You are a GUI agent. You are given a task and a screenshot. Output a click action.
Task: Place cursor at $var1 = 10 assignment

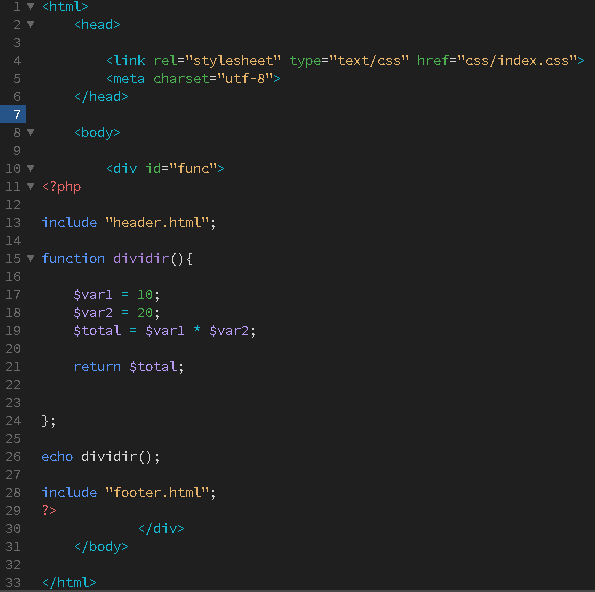(116, 295)
